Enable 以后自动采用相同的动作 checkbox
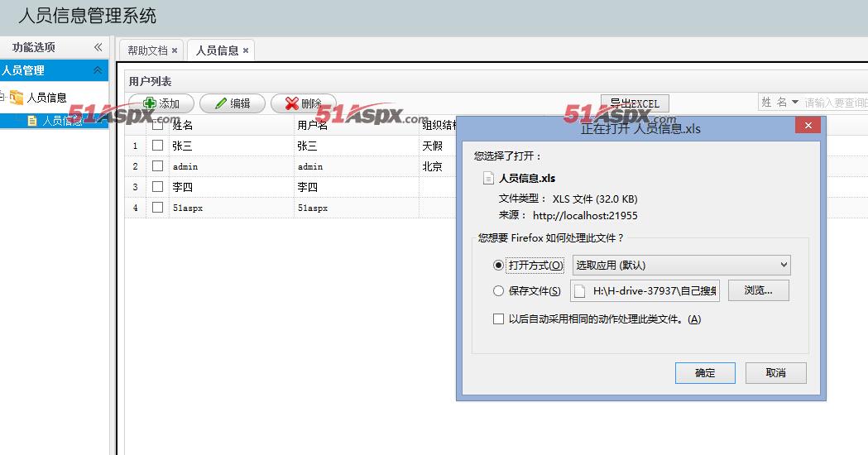868x455 pixels. [498, 318]
